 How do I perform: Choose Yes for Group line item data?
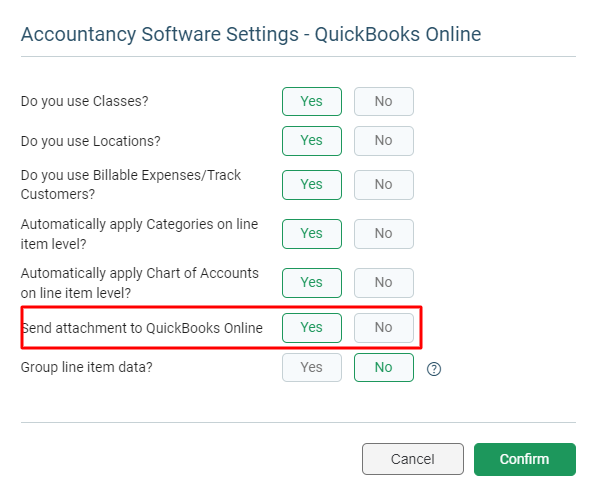coord(312,368)
